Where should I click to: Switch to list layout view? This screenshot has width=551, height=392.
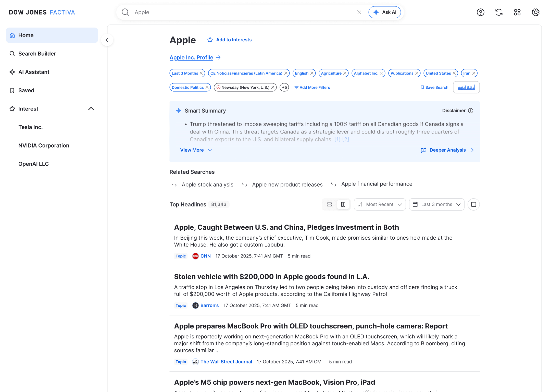pos(329,204)
